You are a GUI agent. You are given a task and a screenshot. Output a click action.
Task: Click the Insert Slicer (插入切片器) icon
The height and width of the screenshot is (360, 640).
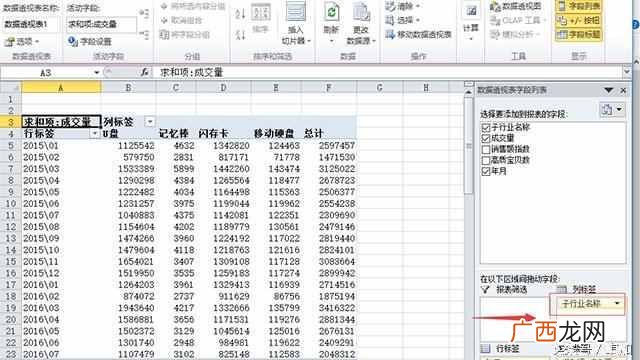tap(296, 12)
